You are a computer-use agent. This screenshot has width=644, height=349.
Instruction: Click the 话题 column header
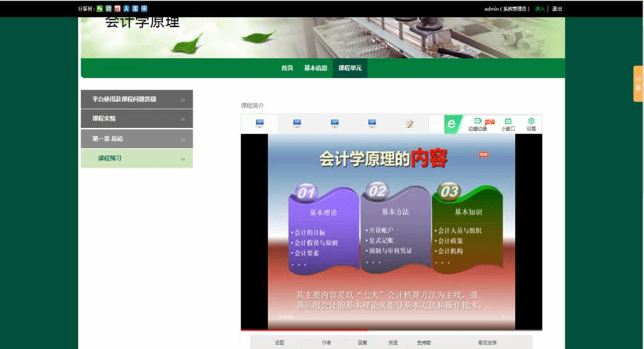coord(279,343)
